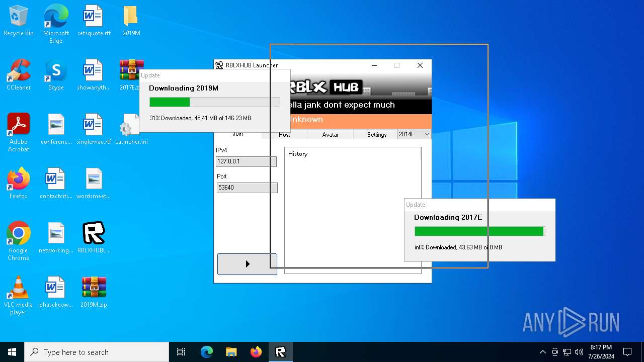
Task: Select the setsquote.rtf document icon
Action: 94,21
